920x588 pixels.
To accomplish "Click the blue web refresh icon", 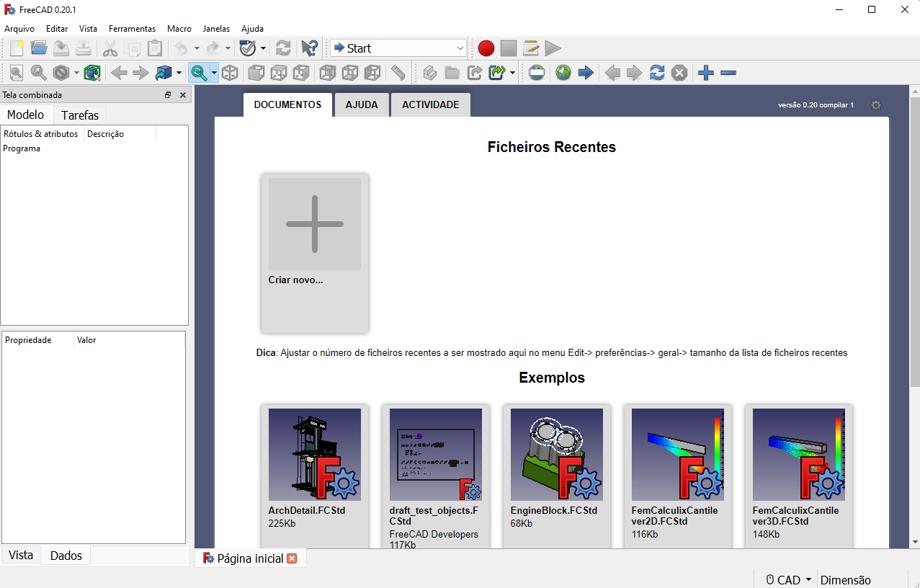I will click(656, 73).
